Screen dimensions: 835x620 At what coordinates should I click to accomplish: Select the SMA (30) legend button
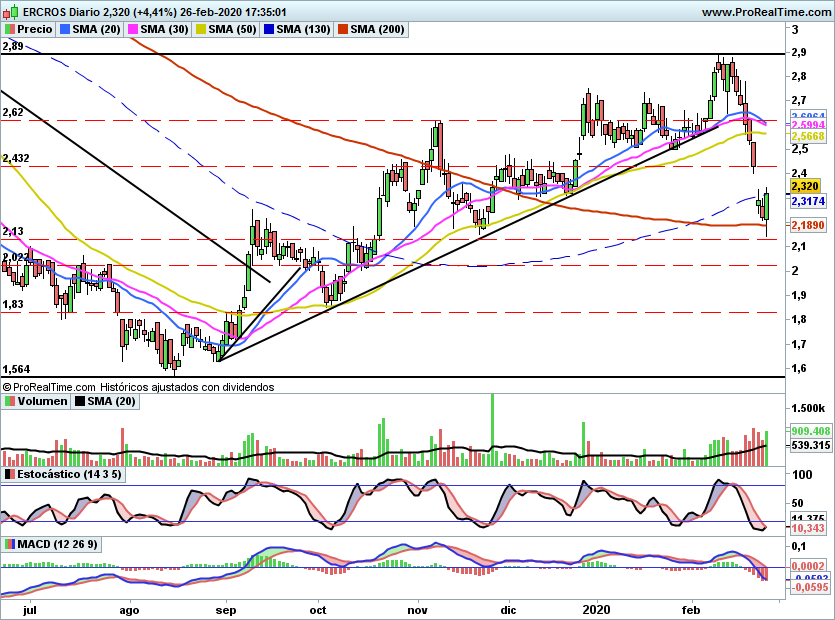point(158,29)
